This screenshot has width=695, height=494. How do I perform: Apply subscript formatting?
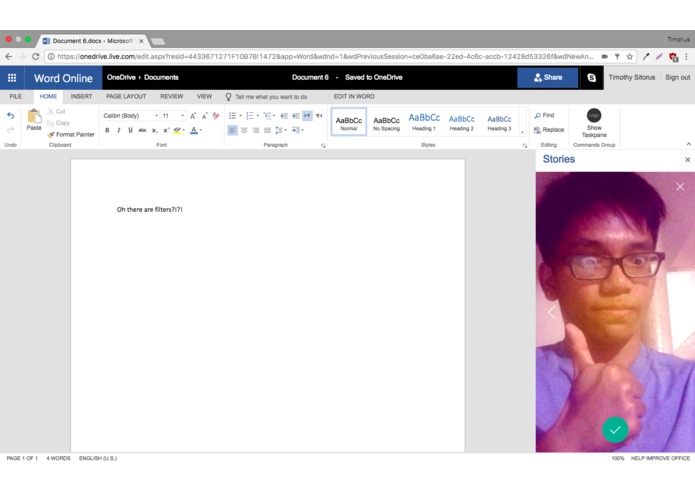(154, 130)
